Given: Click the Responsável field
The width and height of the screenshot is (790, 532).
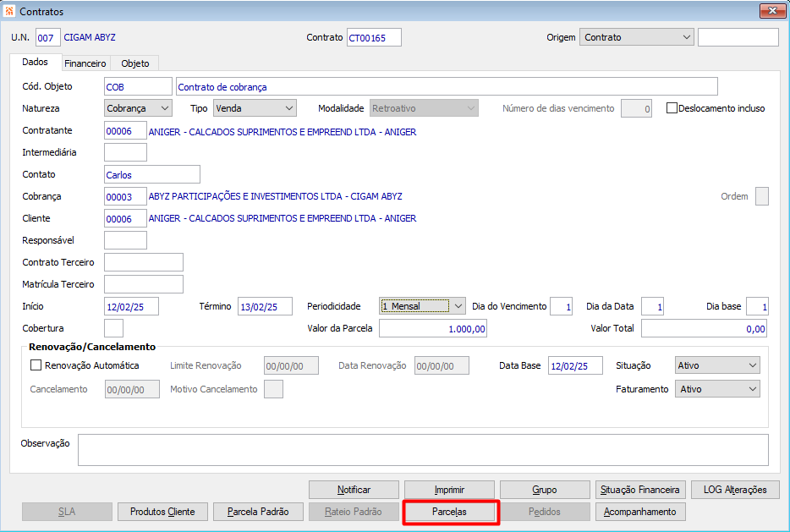Looking at the screenshot, I should pos(125,240).
